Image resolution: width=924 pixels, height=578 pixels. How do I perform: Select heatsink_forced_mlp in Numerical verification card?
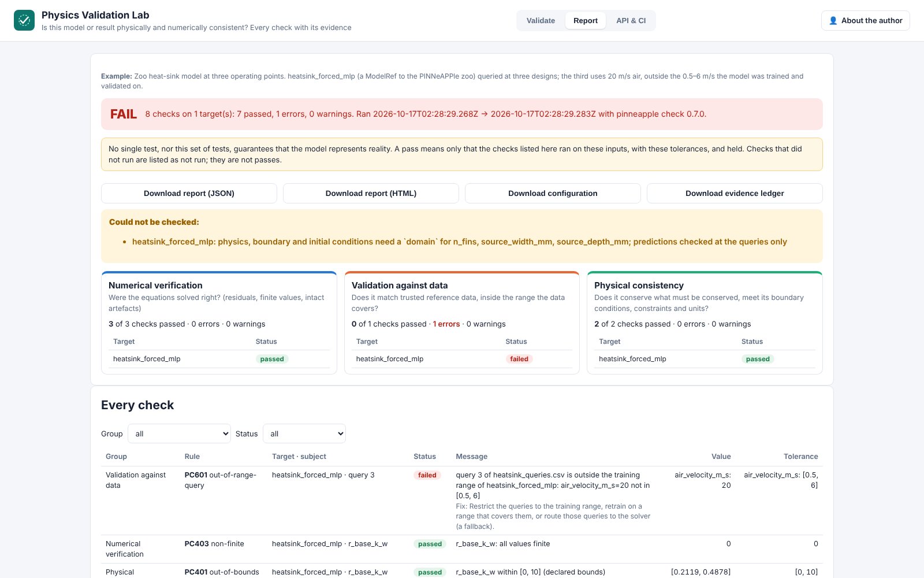147,359
